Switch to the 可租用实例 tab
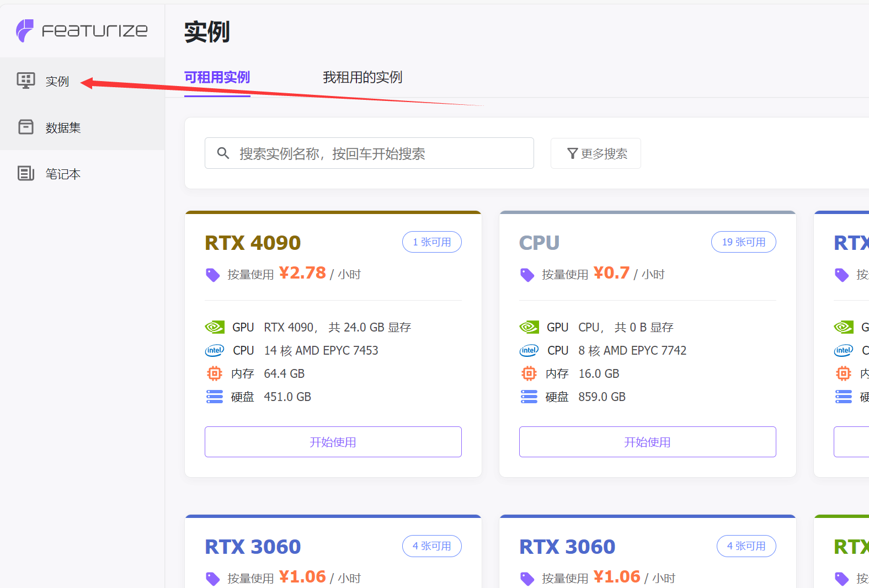Viewport: 869px width, 588px height. point(217,78)
